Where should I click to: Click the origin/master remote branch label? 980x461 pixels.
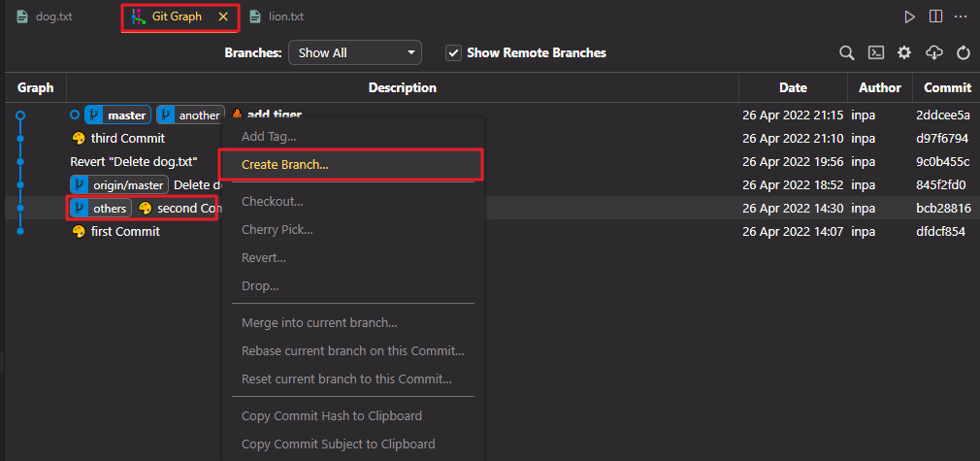pos(119,184)
